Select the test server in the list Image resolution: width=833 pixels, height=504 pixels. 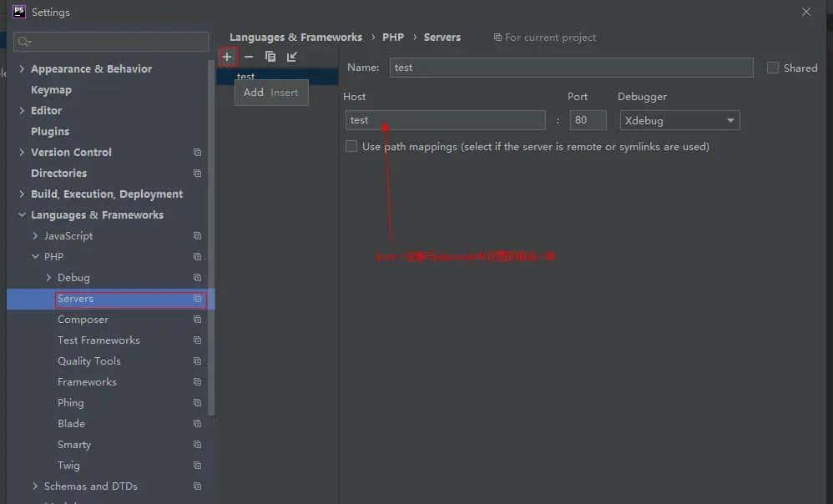point(246,76)
